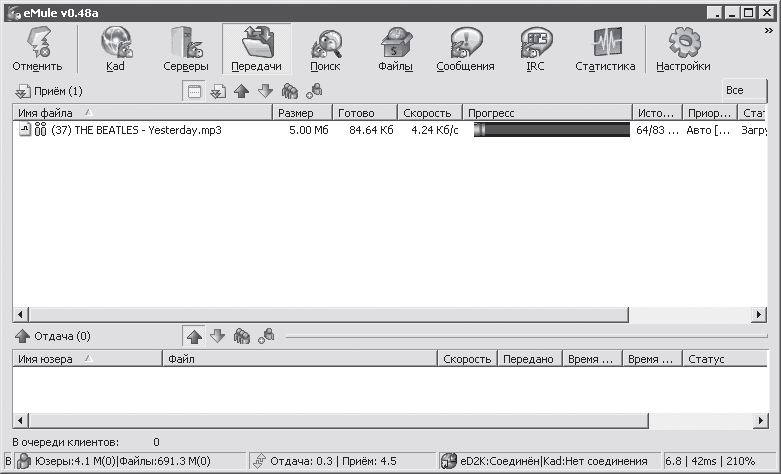781x474 pixels.
Task: Open the Настройки settings
Action: coord(683,49)
